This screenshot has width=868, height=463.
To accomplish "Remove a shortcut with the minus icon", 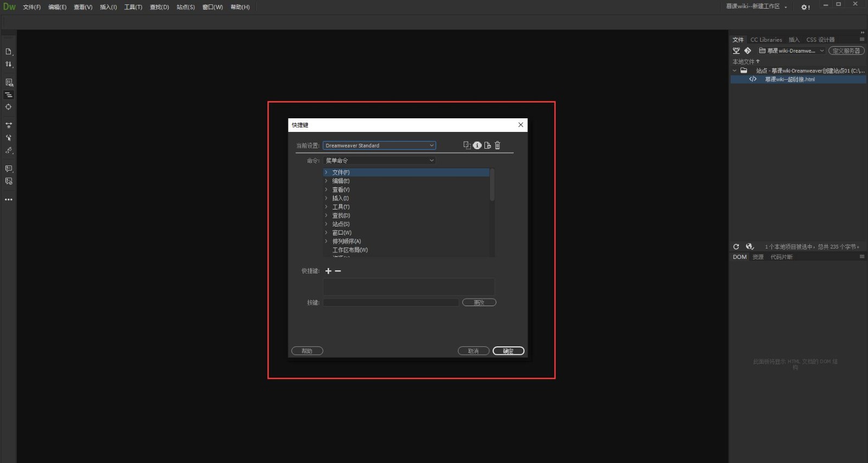I will point(338,271).
